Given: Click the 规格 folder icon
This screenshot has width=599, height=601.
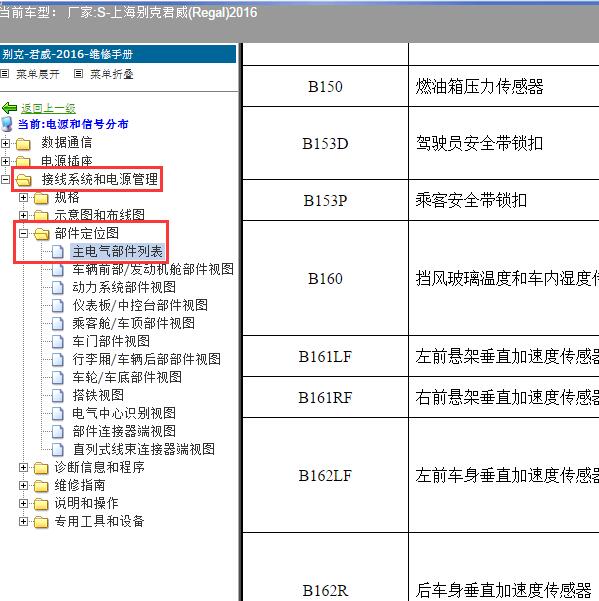Looking at the screenshot, I should click(41, 199).
